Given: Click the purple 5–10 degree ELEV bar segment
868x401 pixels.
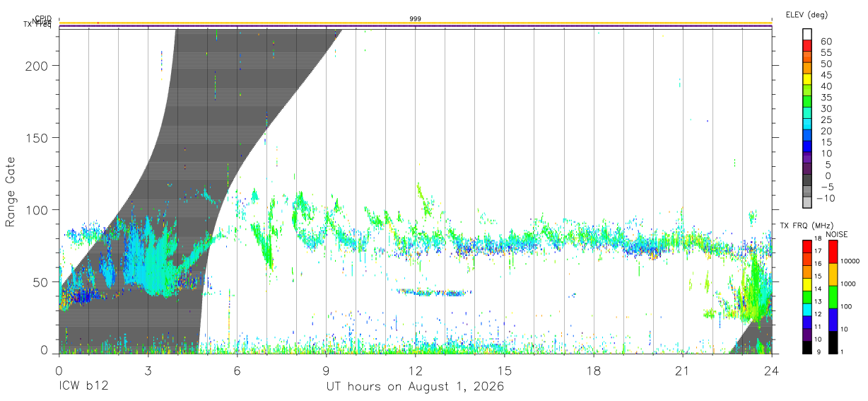Looking at the screenshot, I should pyautogui.click(x=809, y=158).
